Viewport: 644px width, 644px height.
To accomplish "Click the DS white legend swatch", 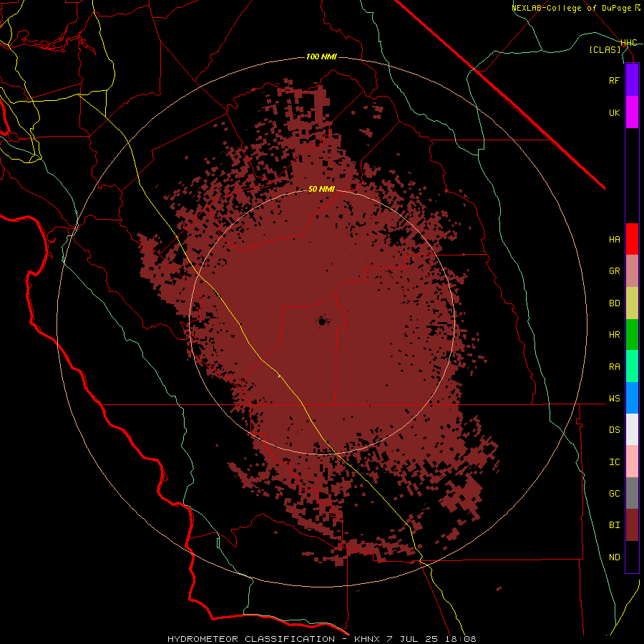I will tap(632, 429).
